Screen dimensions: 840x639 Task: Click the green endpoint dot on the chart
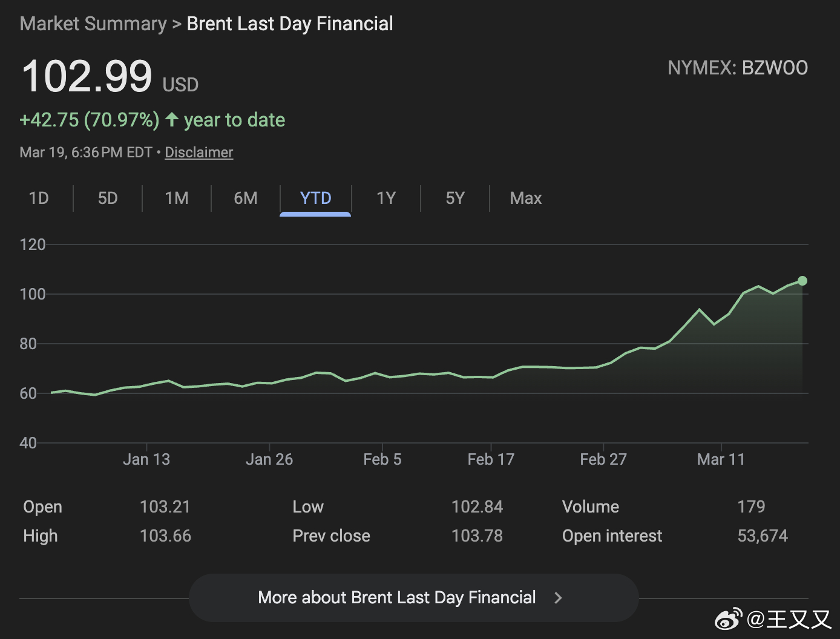coord(802,281)
